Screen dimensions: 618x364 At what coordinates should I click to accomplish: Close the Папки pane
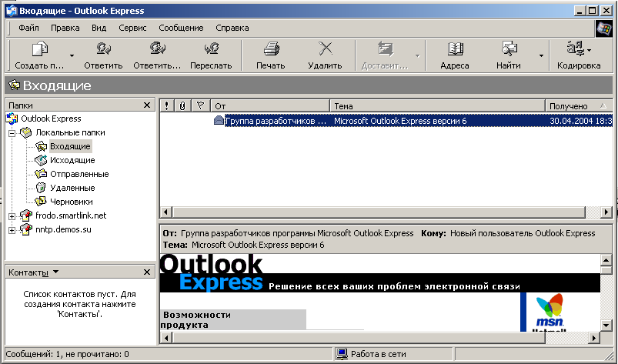coord(147,105)
